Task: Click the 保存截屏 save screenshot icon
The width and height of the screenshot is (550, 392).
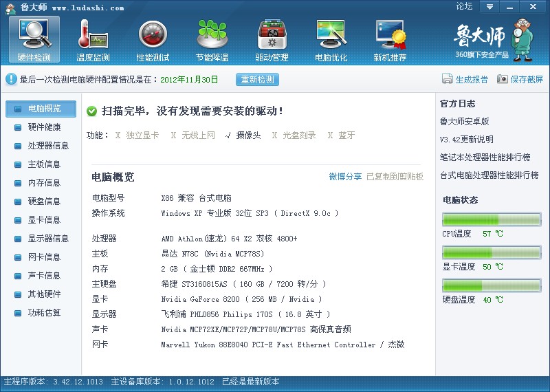Action: pyautogui.click(x=503, y=79)
